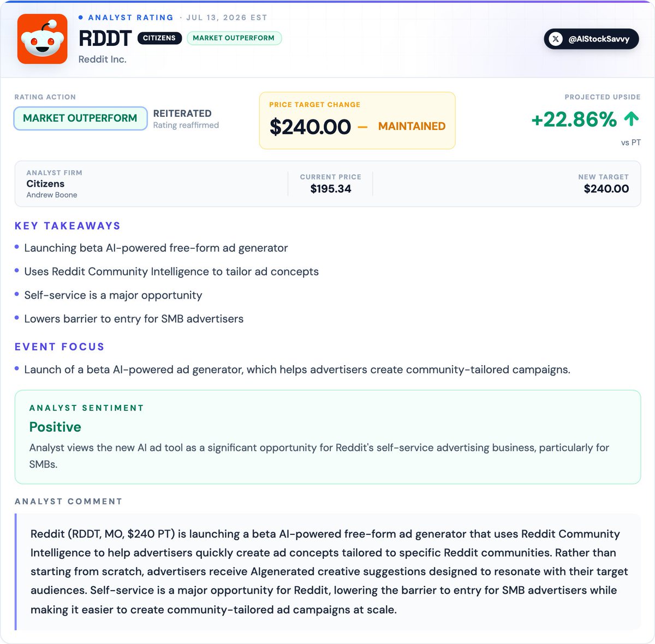Click the Self-service major opportunity bullet

tap(113, 295)
